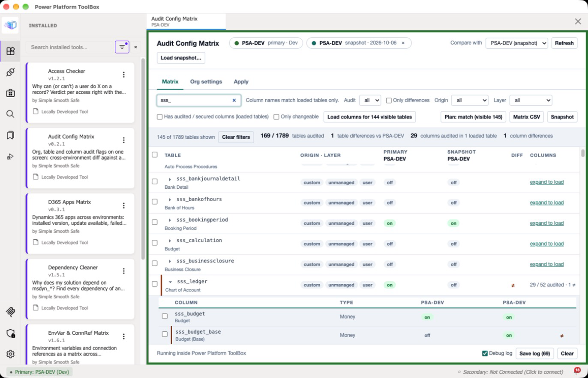
Task: Open the magnifying glass search view in the sidebar
Action: [x=10, y=114]
